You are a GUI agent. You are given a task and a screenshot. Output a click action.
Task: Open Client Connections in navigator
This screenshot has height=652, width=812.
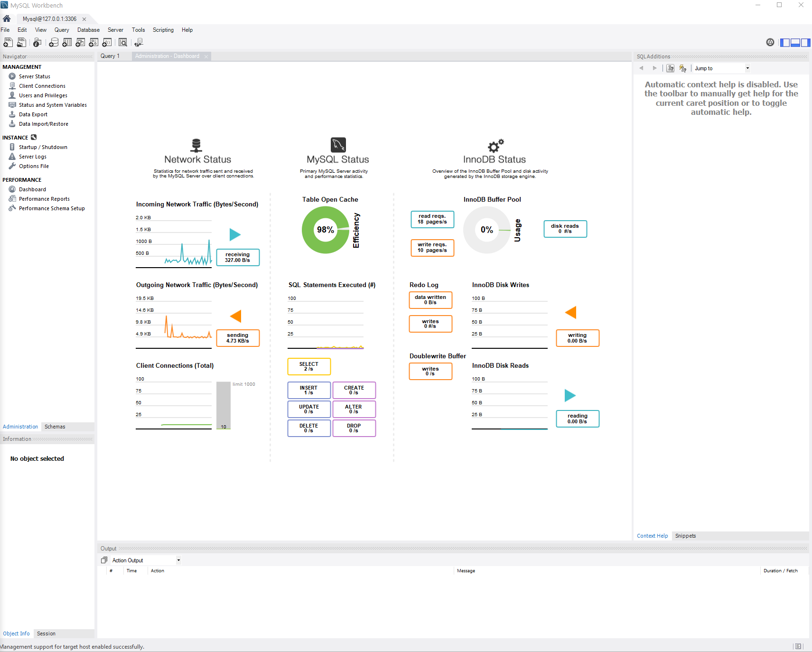tap(42, 86)
